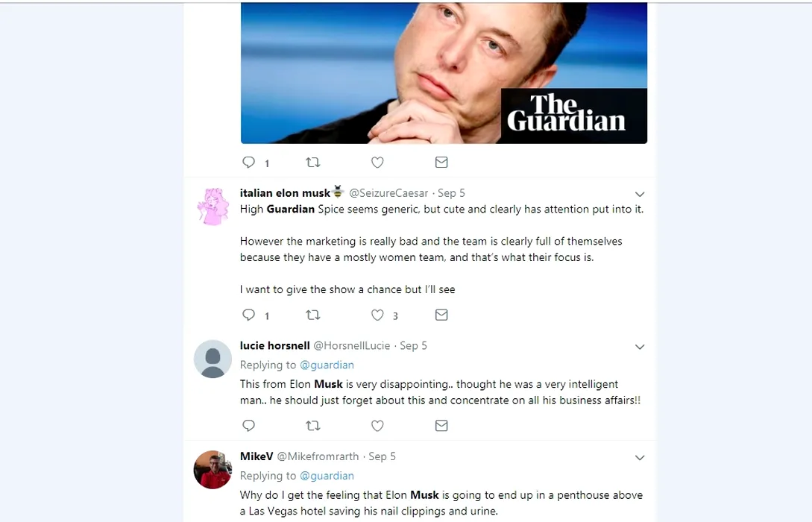Open italian elon musk's profile avatar

point(213,207)
